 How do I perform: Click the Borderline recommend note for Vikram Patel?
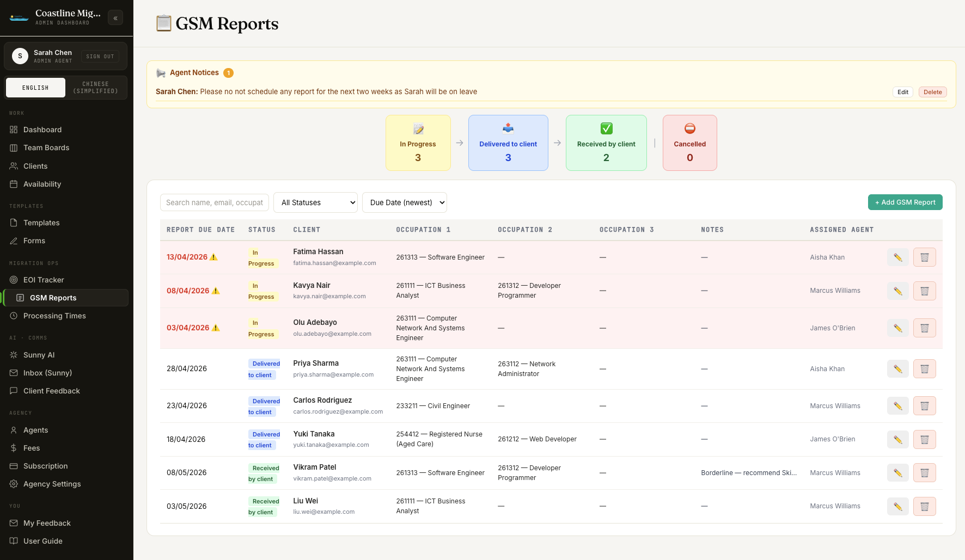click(749, 473)
